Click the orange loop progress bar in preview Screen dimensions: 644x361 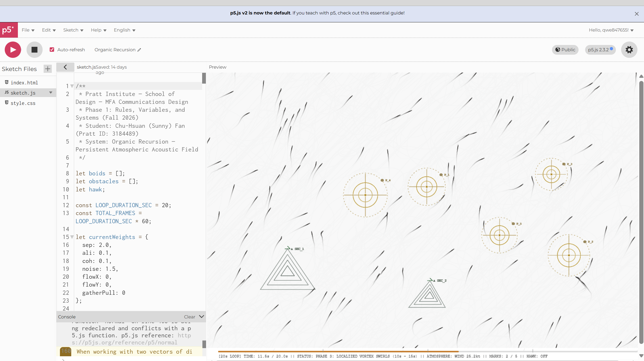click(x=338, y=351)
